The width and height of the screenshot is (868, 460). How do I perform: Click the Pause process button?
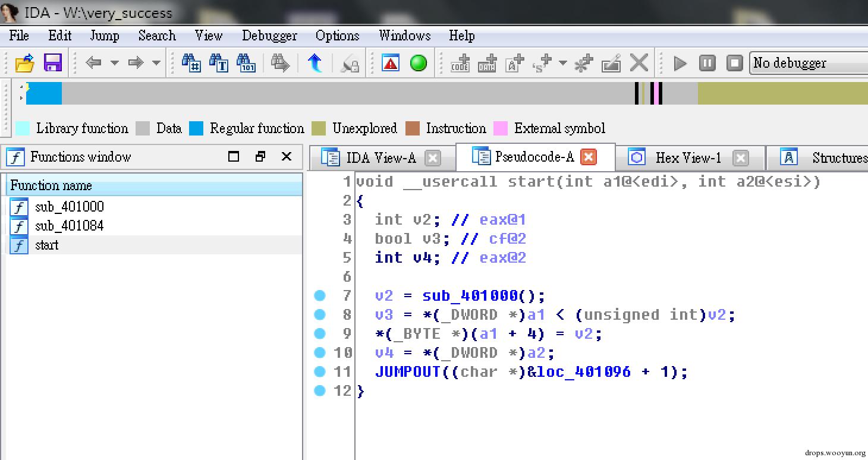707,63
